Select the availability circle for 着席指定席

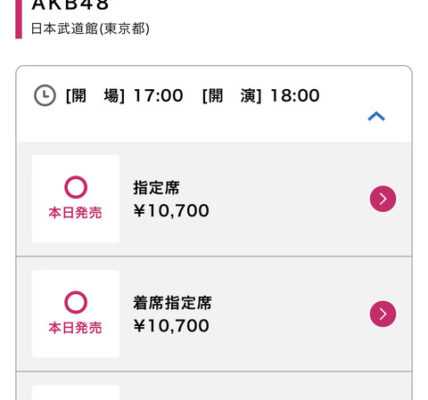(x=76, y=302)
